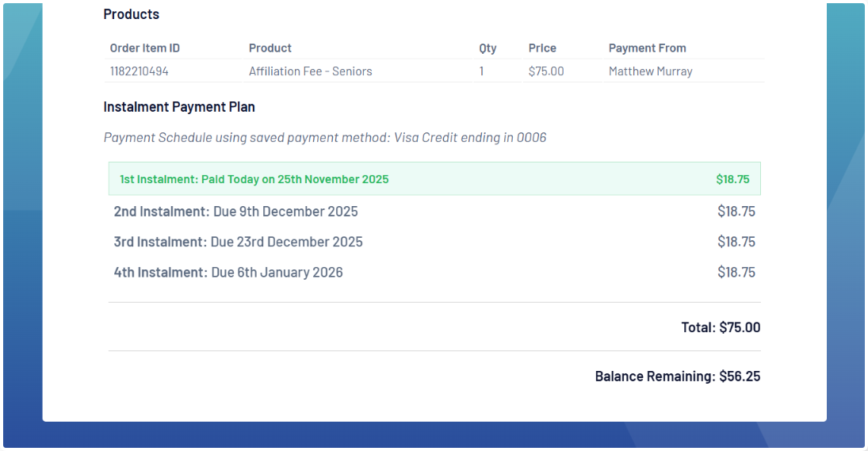868x451 pixels.
Task: Select the Product column header
Action: coord(270,48)
